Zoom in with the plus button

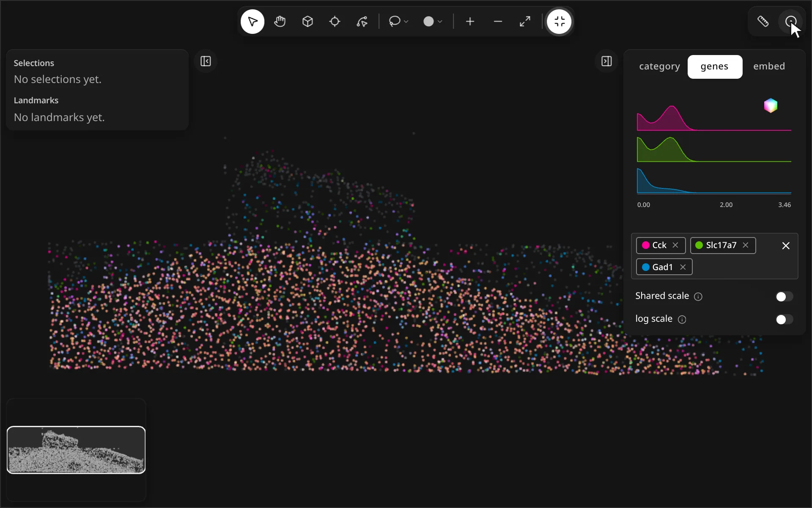point(470,22)
